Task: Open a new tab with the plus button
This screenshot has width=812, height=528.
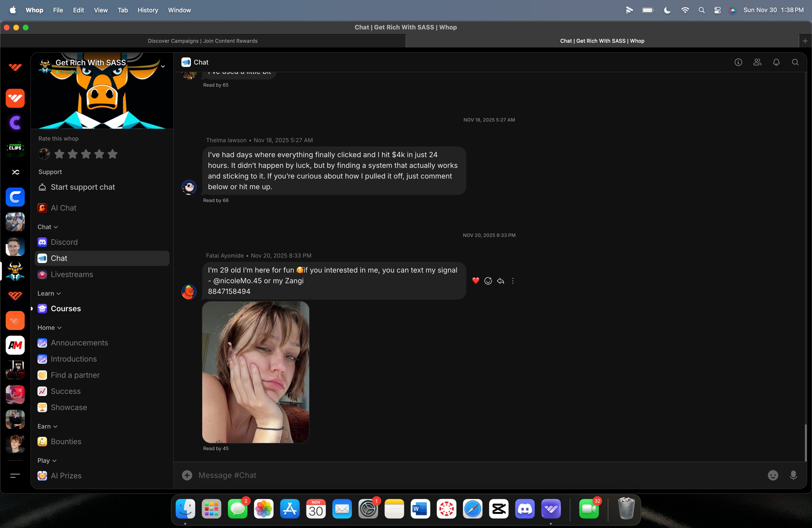Action: click(805, 41)
